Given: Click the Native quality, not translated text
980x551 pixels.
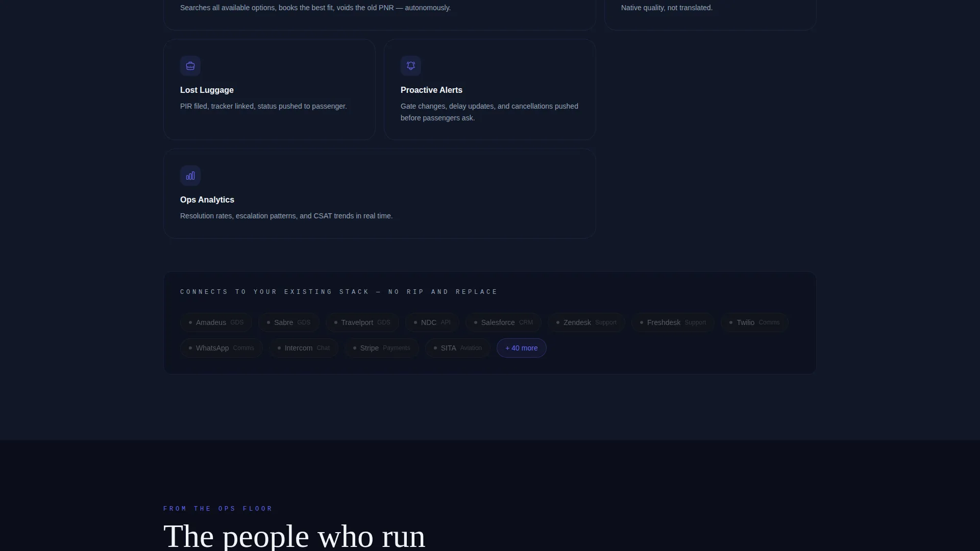Looking at the screenshot, I should tap(667, 8).
